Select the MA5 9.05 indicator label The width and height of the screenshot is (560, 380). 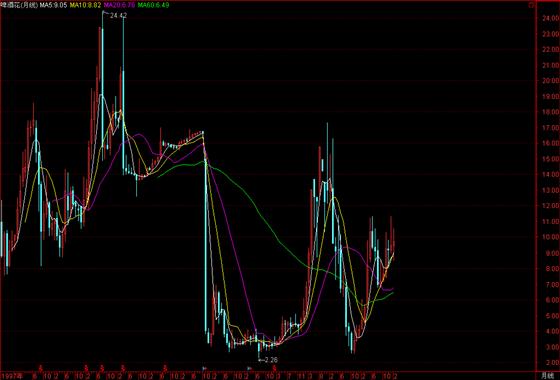point(53,5)
